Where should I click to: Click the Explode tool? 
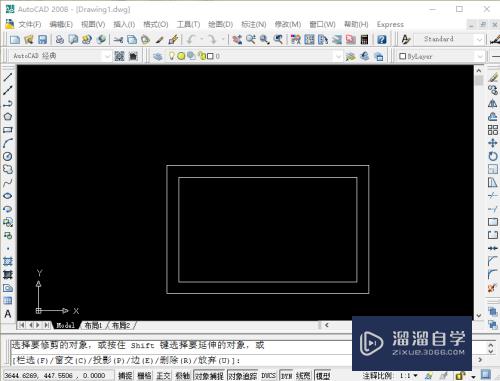pos(493,287)
